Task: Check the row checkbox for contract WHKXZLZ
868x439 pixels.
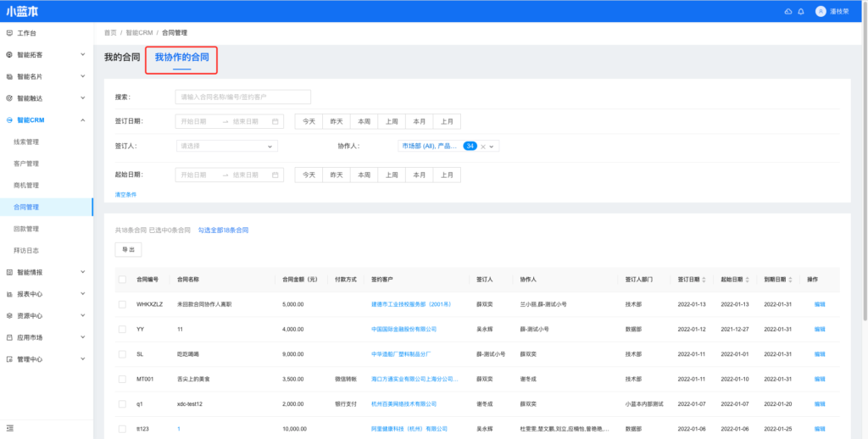Action: click(123, 303)
